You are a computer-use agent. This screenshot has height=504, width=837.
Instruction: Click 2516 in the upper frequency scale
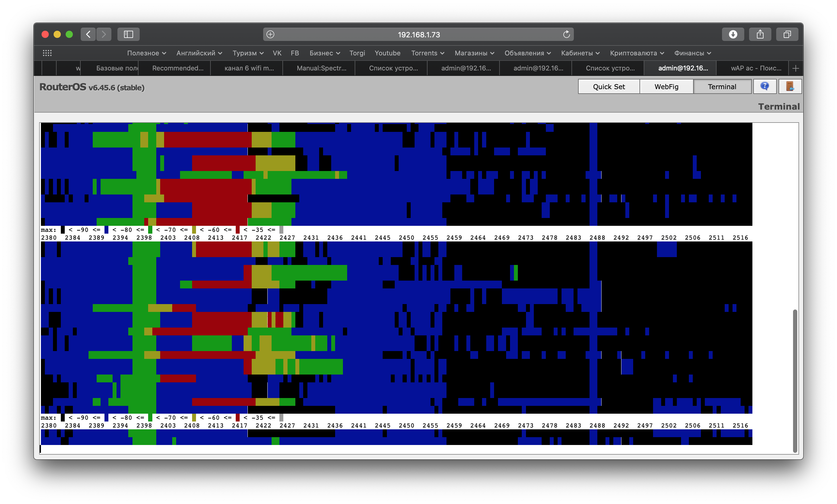click(x=740, y=238)
